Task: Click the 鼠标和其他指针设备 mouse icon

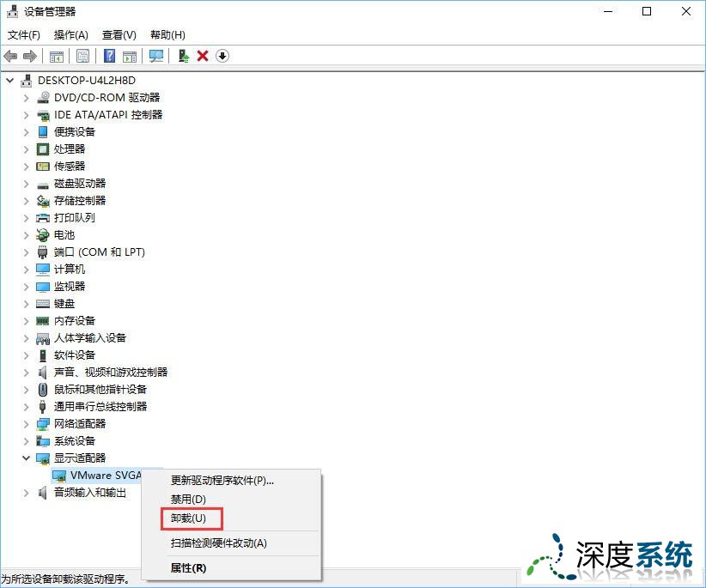Action: click(x=43, y=390)
